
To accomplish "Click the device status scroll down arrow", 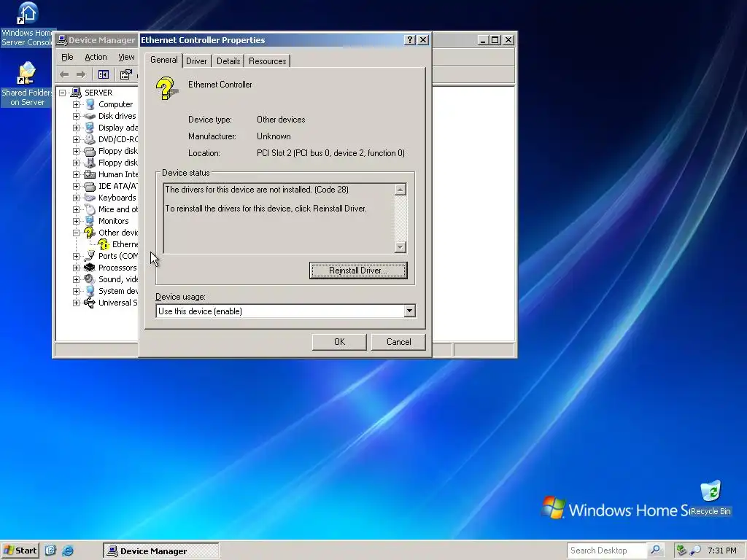I will coord(400,247).
